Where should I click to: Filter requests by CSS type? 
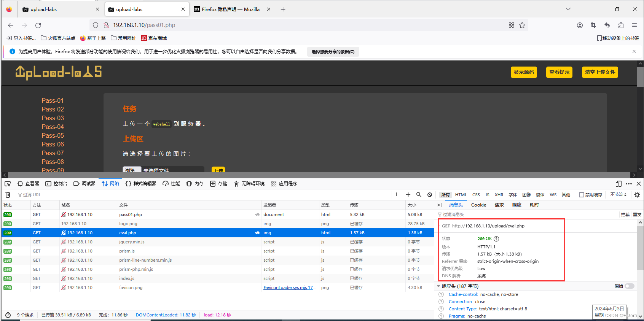coord(476,195)
